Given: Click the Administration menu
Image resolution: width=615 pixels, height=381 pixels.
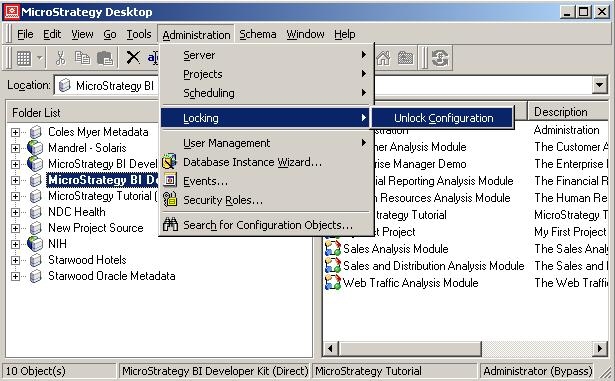Looking at the screenshot, I should tap(196, 35).
